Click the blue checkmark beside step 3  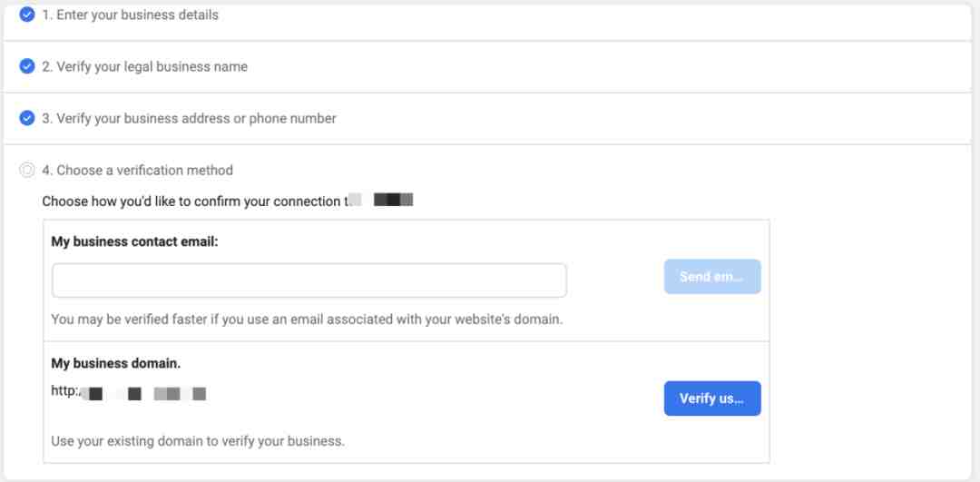[27, 118]
